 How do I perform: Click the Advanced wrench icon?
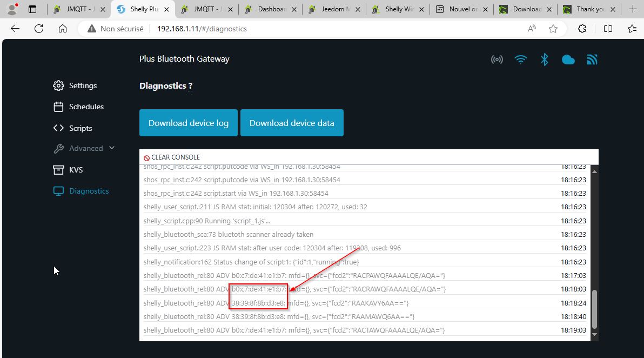pos(58,148)
